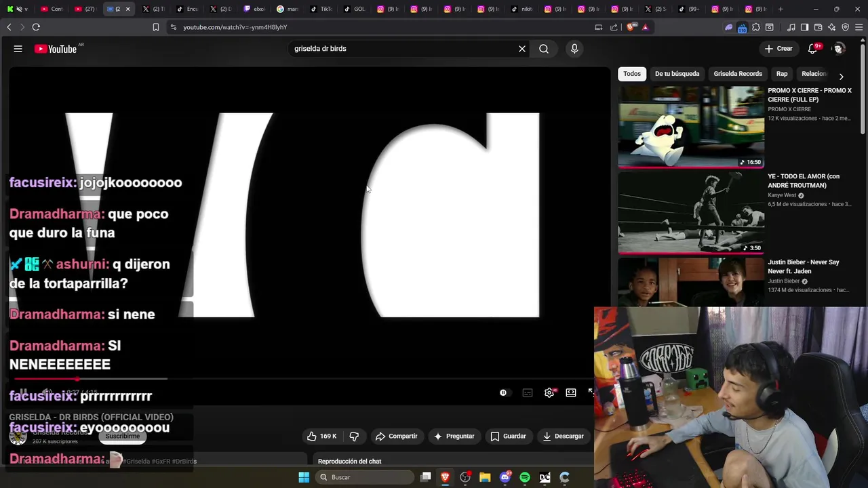Switch to theater mode in the player

[x=571, y=393]
